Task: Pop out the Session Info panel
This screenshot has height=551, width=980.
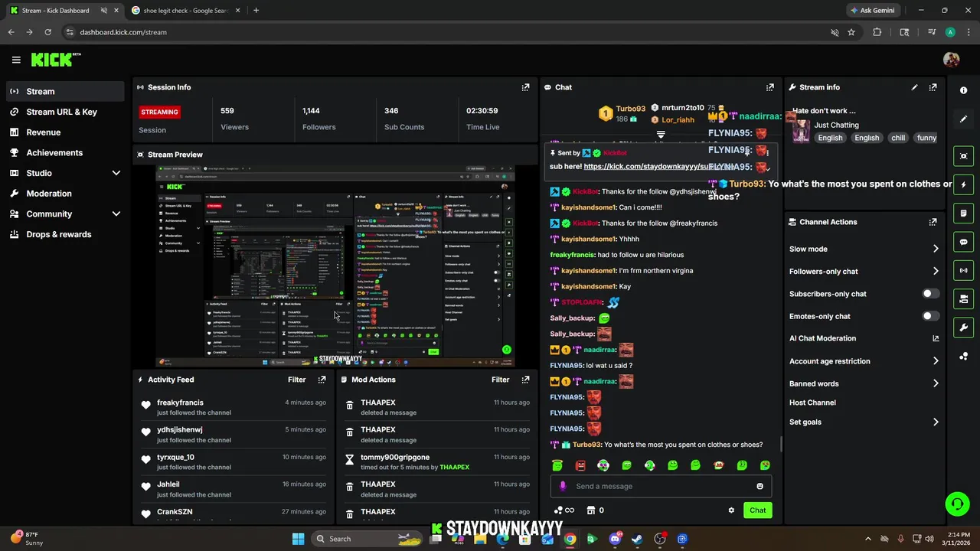Action: (525, 87)
